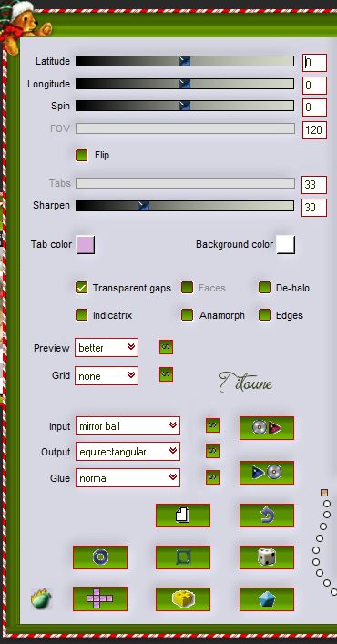Click the Latitude value input field
The height and width of the screenshot is (644, 337).
pyautogui.click(x=314, y=63)
